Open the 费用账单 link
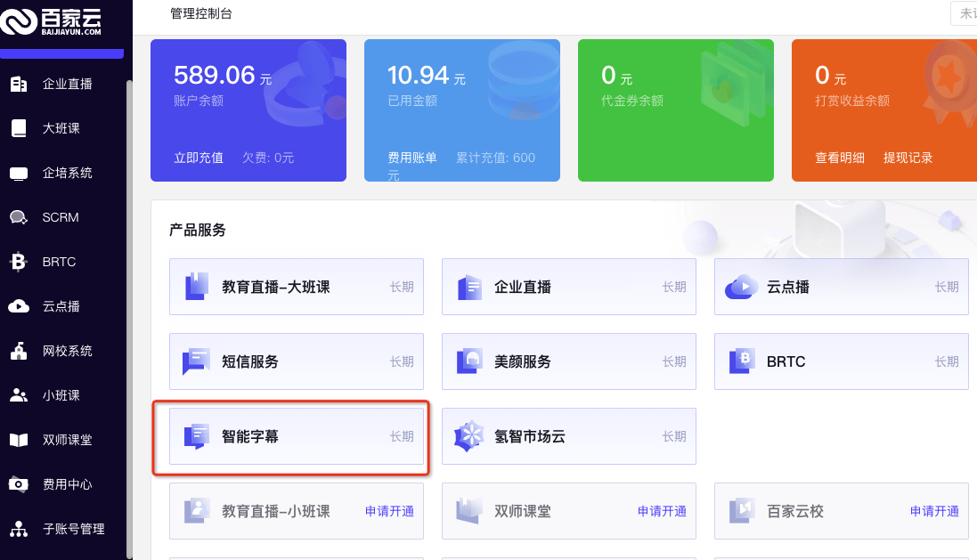977x560 pixels. 412,158
